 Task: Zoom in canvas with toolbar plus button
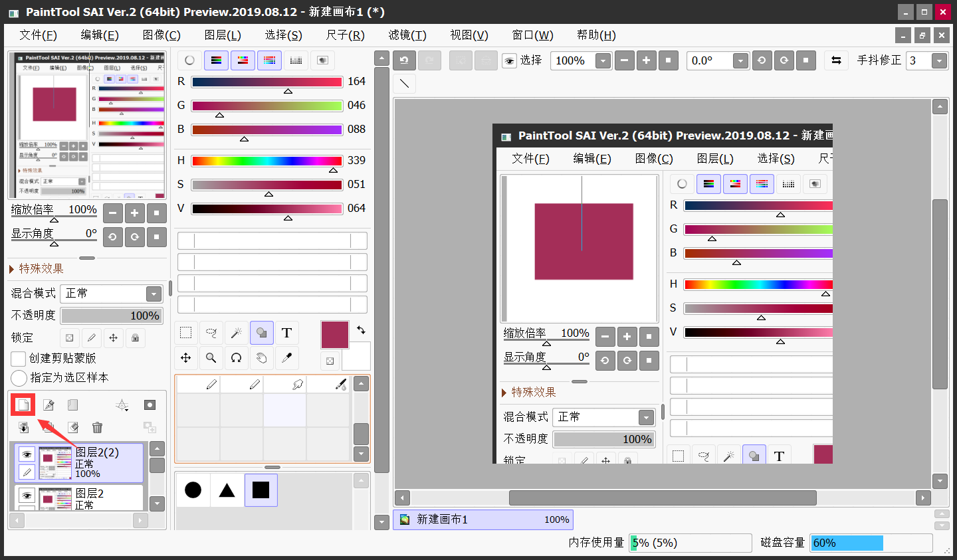(646, 60)
